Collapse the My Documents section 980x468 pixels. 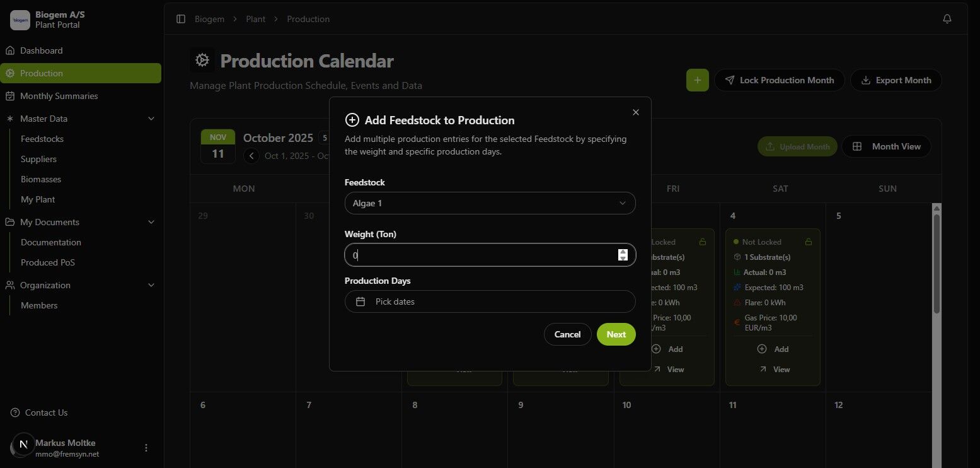pos(151,222)
